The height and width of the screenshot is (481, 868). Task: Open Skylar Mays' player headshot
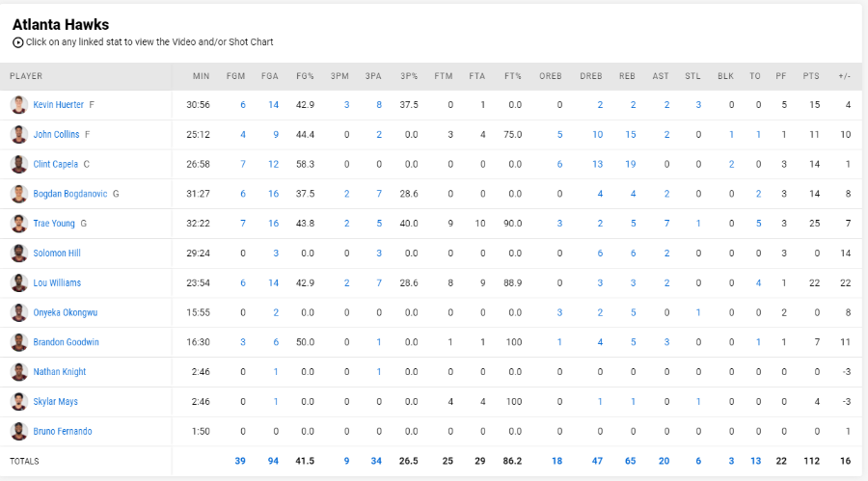(19, 402)
